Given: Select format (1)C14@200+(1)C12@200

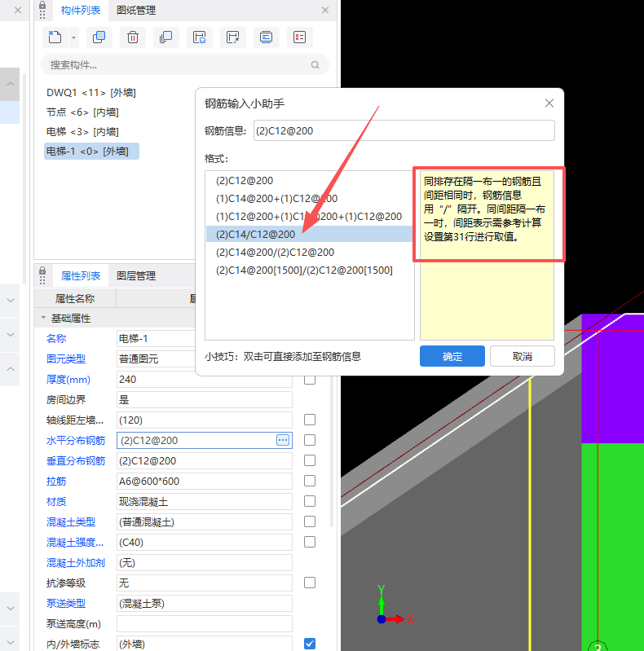Looking at the screenshot, I should click(x=276, y=199).
